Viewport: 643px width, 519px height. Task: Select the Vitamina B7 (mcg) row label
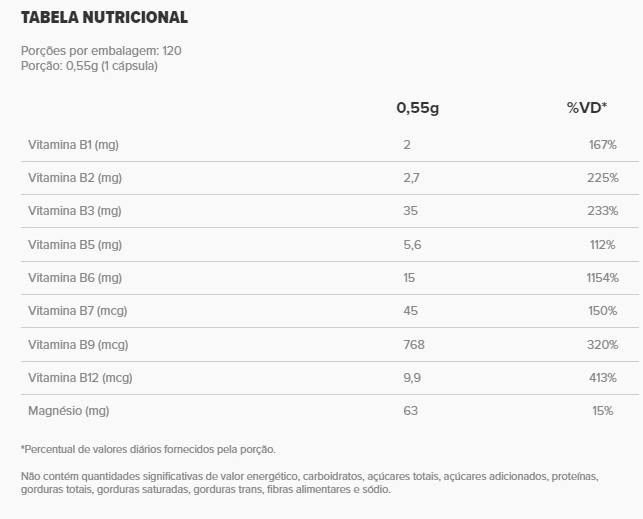(78, 311)
